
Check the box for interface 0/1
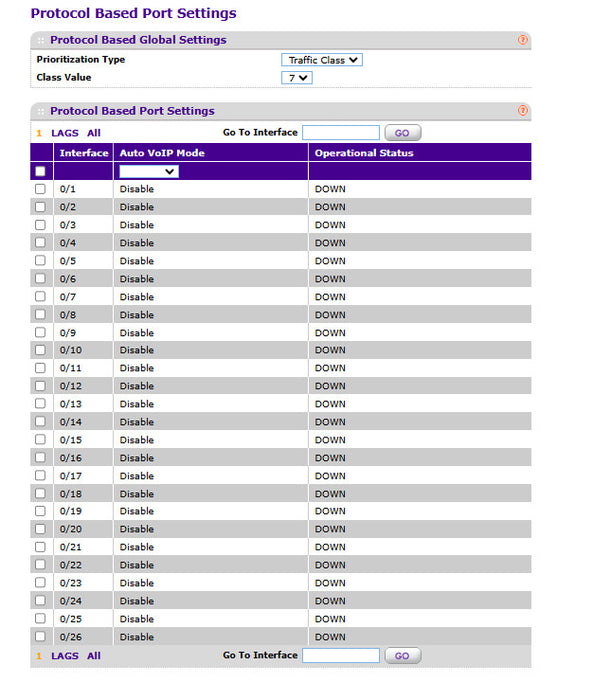point(40,189)
